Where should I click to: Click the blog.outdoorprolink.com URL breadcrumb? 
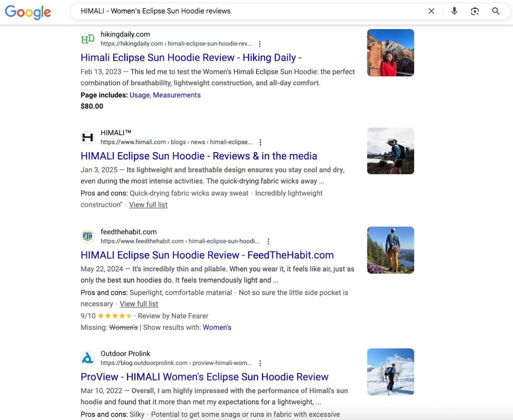click(x=176, y=363)
